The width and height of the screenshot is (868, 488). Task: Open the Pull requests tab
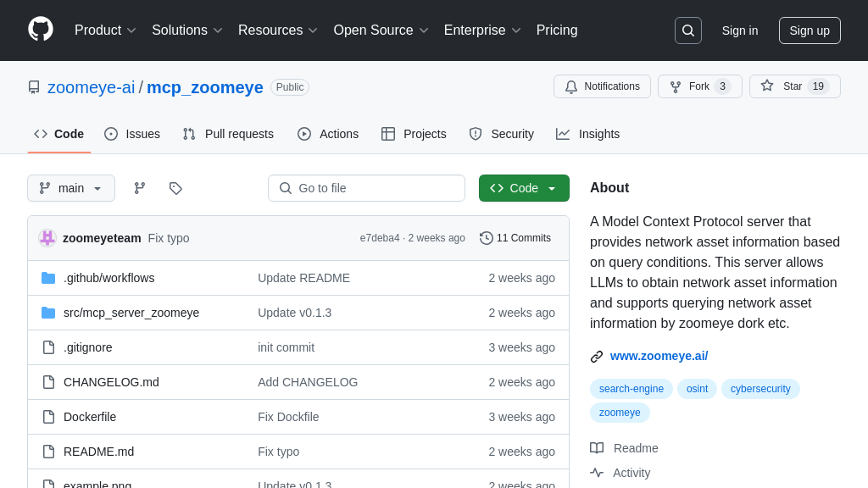228,134
